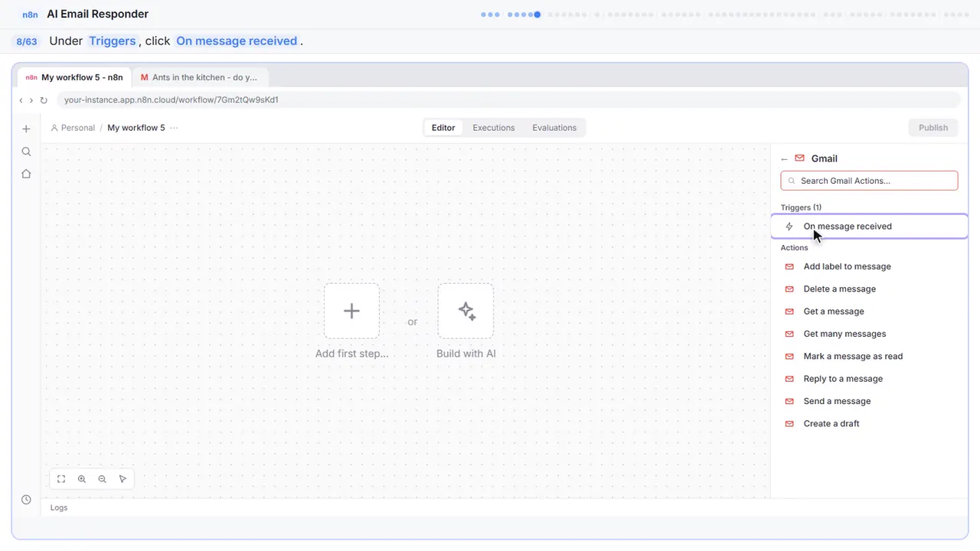980x551 pixels.
Task: Click the pointer icon in canvas controls
Action: [x=122, y=479]
